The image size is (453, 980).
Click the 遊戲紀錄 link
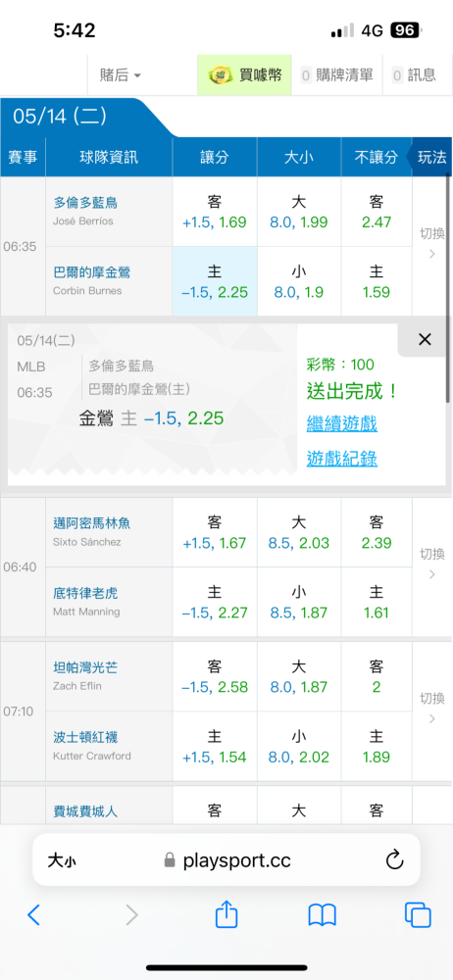pos(341,460)
